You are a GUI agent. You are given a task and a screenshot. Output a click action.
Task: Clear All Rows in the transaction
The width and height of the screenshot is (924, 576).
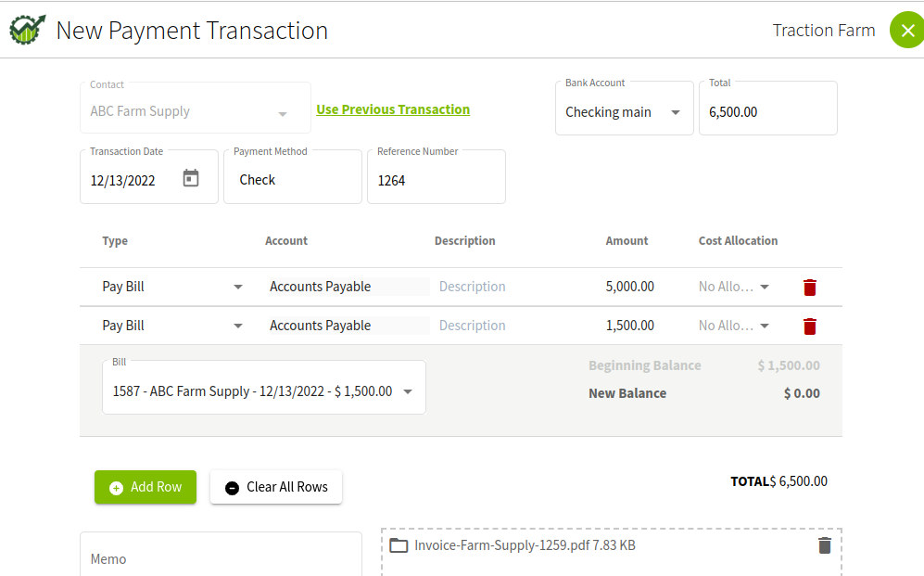click(276, 487)
